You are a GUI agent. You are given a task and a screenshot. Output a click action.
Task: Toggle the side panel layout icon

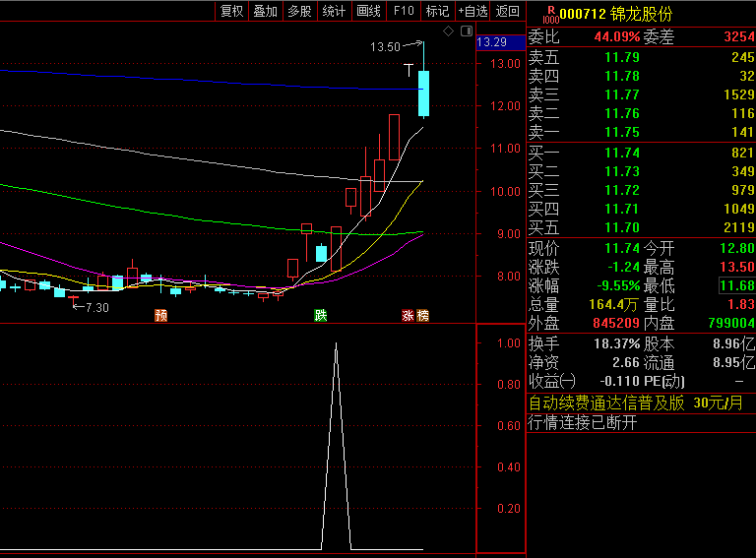coord(467,31)
